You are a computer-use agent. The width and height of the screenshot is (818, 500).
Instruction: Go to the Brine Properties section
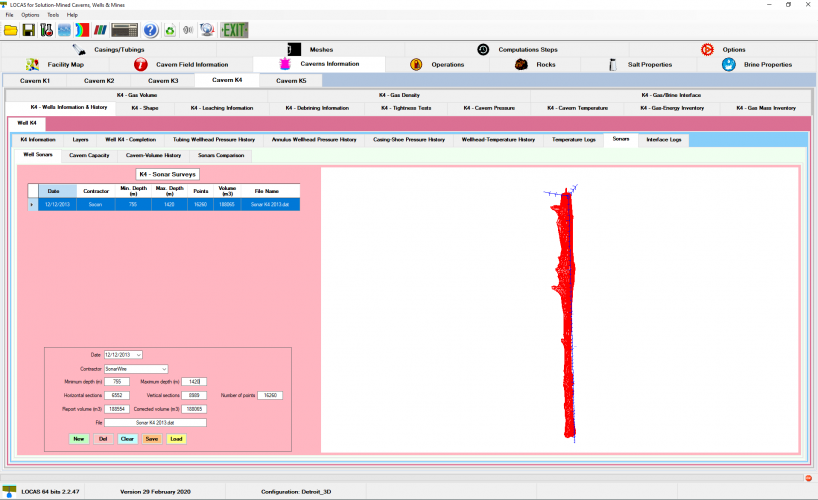pos(758,64)
